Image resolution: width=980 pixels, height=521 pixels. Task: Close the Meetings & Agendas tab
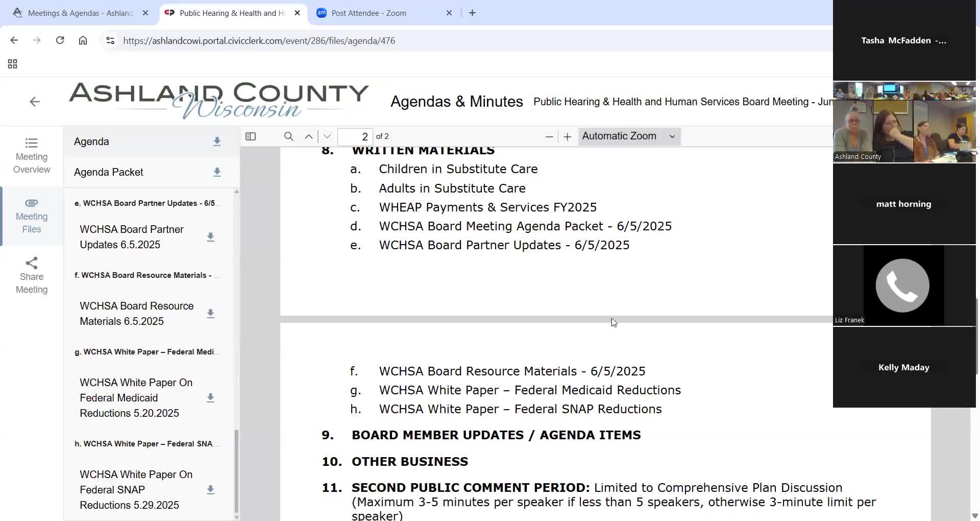(145, 13)
